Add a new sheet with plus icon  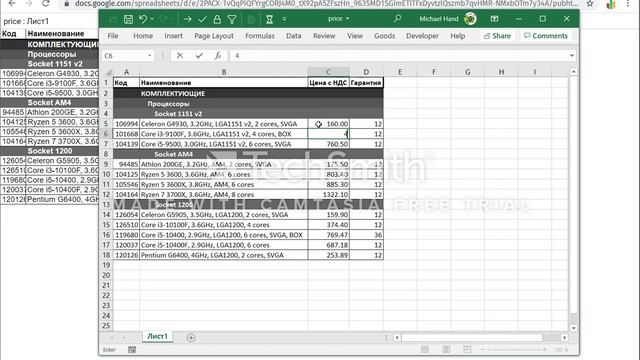click(191, 338)
